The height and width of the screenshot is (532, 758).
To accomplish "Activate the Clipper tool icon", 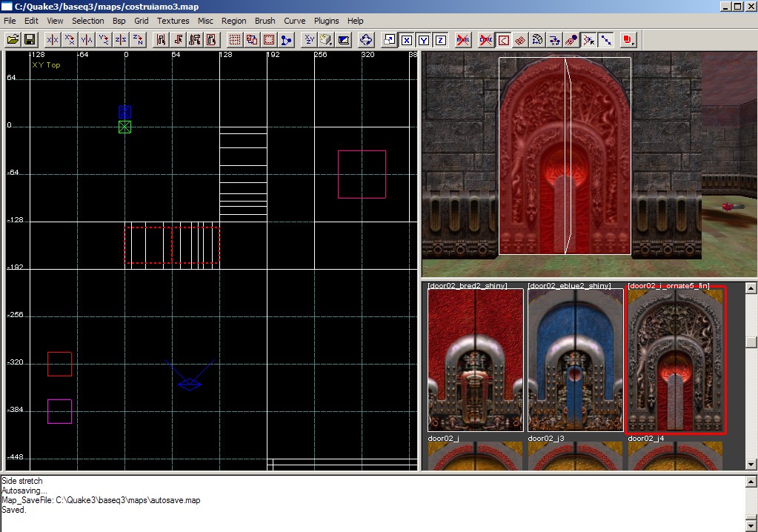I will (286, 39).
